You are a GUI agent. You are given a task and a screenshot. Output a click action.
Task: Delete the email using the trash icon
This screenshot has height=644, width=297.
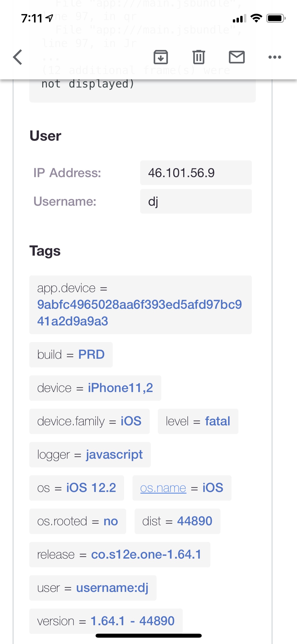[199, 57]
